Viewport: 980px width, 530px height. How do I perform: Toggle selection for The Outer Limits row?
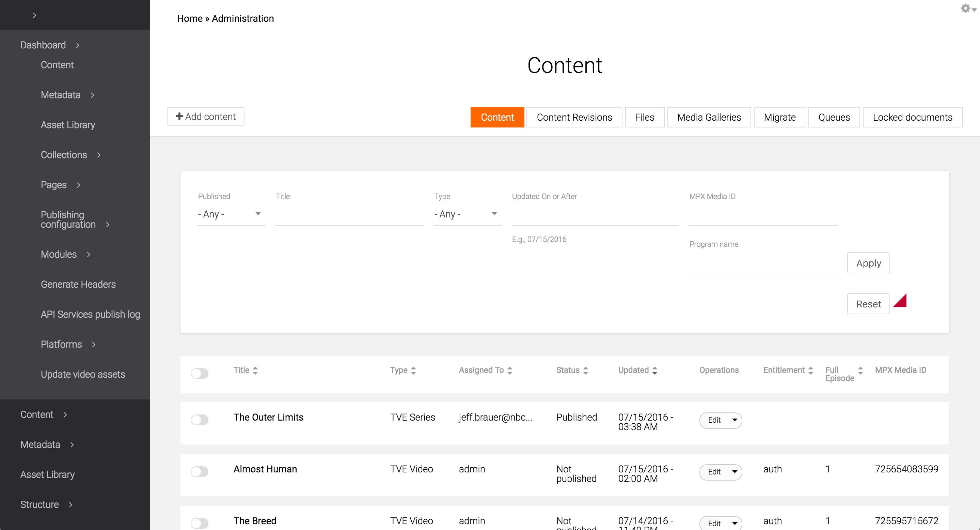pos(199,420)
